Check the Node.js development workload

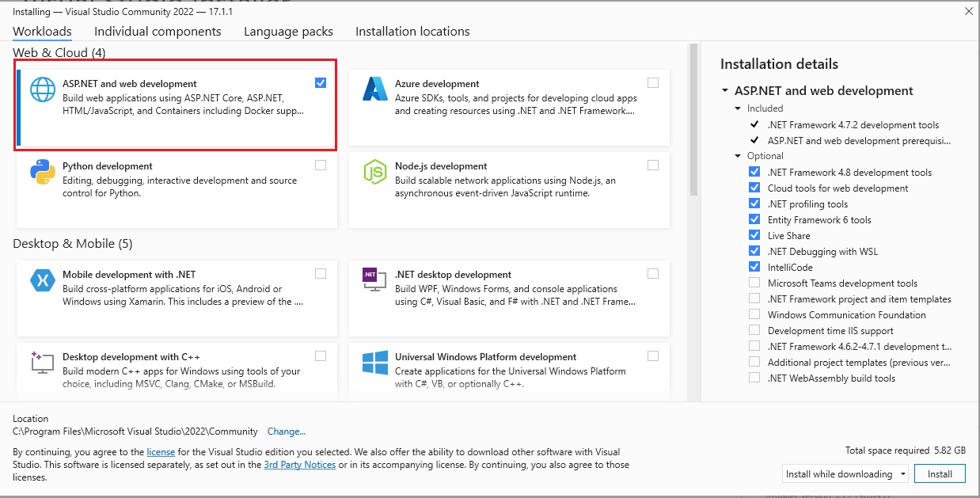click(x=653, y=165)
